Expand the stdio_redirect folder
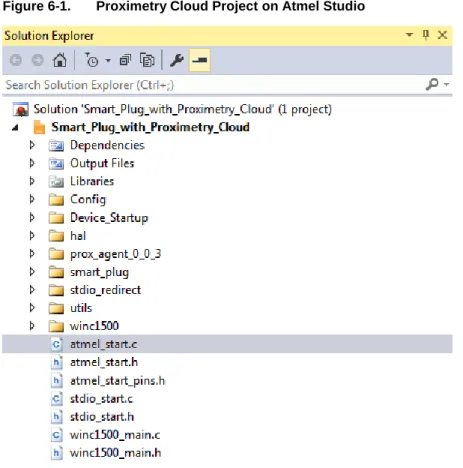This screenshot has height=468, width=463. (x=32, y=290)
